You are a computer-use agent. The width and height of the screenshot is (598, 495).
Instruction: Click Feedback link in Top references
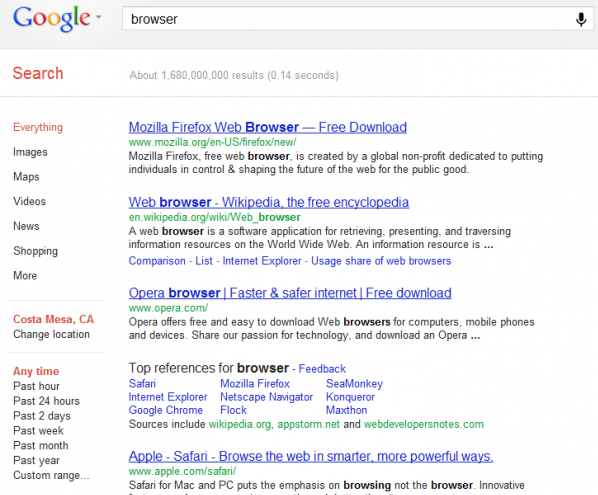tap(322, 369)
